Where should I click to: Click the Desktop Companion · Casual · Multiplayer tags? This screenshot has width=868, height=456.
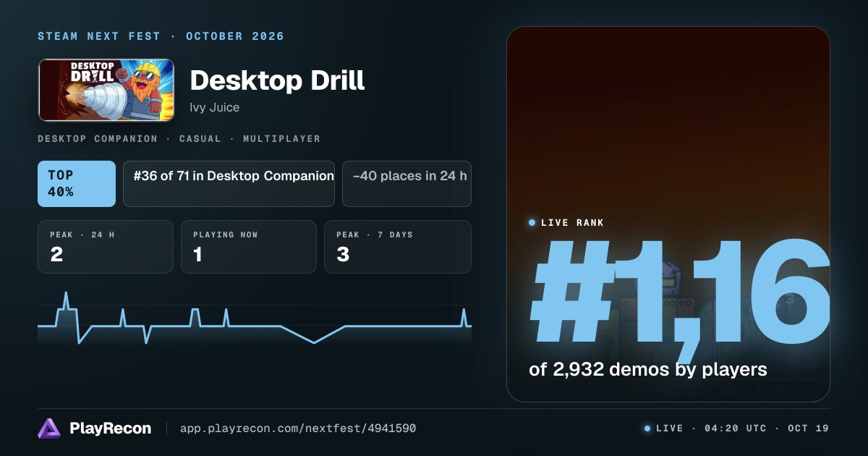[x=179, y=138]
